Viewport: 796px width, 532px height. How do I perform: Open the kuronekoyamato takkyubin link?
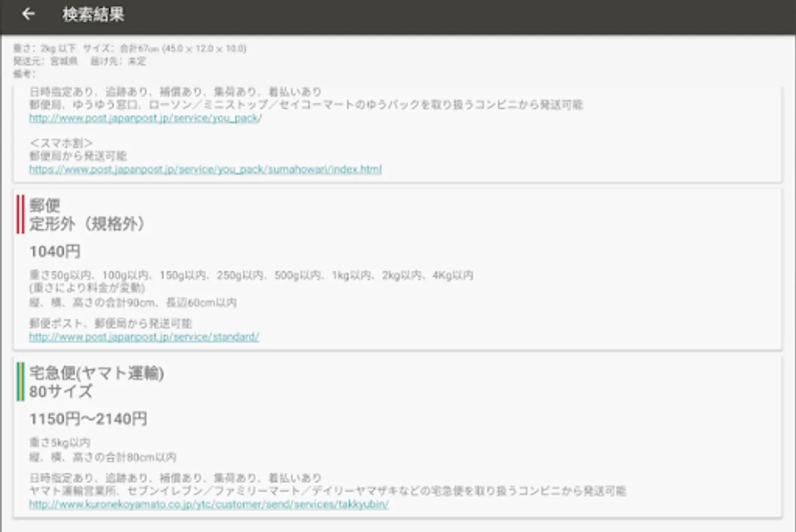(x=209, y=504)
